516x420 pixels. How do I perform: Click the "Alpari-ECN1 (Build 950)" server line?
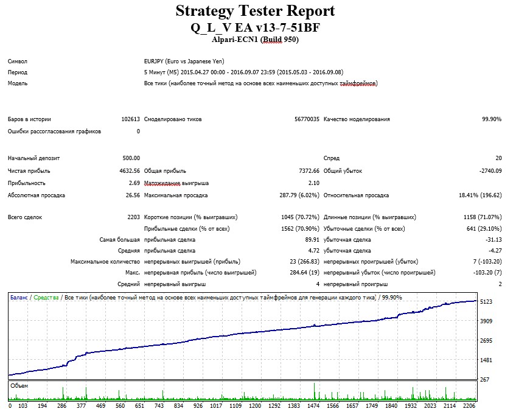point(255,40)
